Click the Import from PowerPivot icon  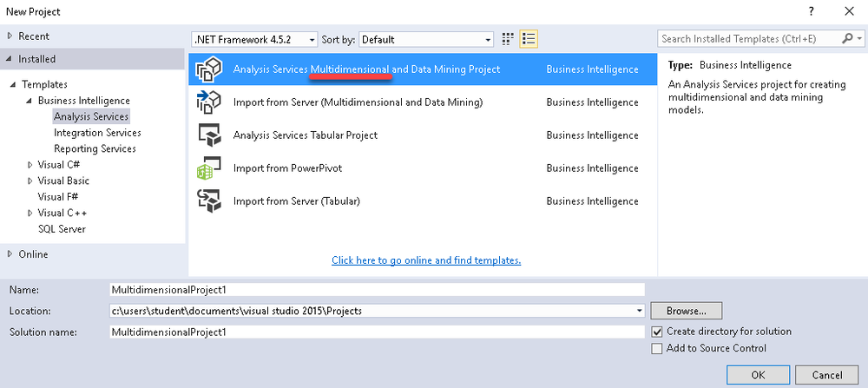coord(209,168)
